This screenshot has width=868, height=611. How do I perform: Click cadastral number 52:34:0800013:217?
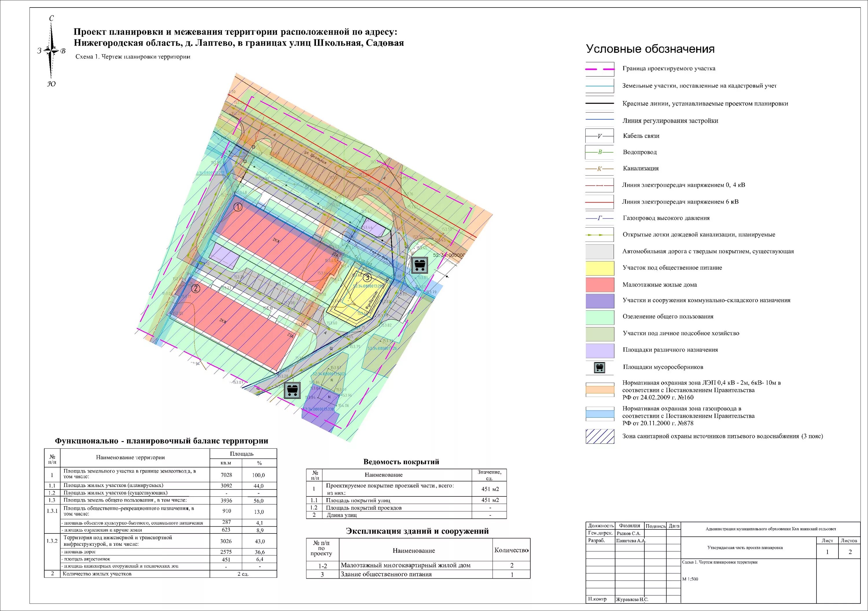pyautogui.click(x=210, y=173)
